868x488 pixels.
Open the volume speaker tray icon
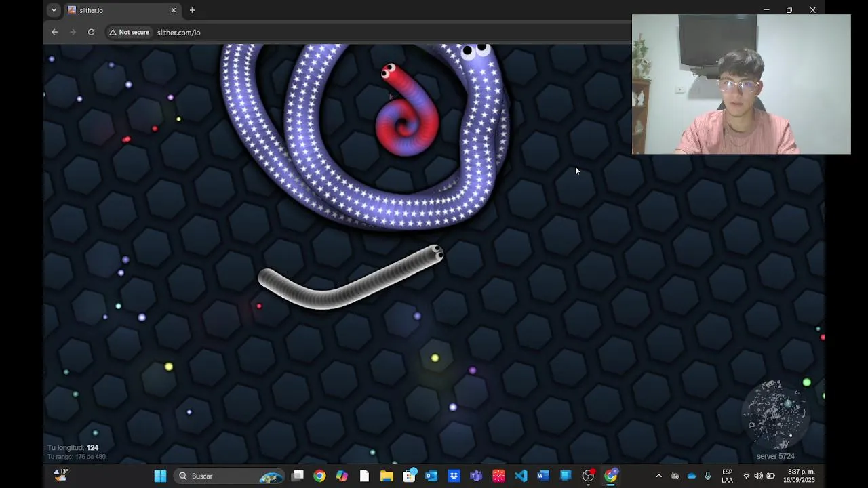point(758,476)
